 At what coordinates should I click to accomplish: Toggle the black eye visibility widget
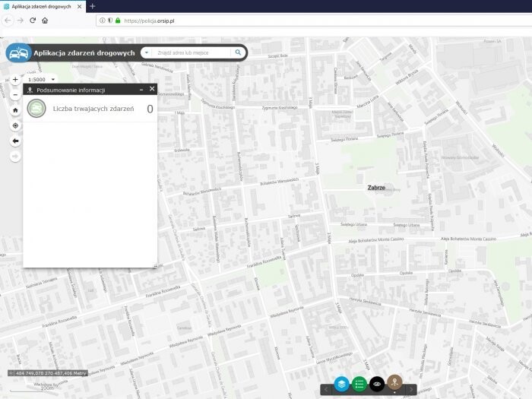pyautogui.click(x=376, y=385)
